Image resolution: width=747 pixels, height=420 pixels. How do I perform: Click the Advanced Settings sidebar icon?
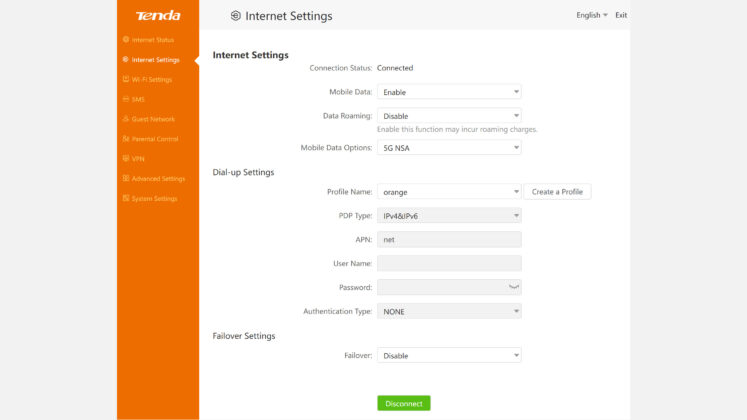click(x=126, y=178)
